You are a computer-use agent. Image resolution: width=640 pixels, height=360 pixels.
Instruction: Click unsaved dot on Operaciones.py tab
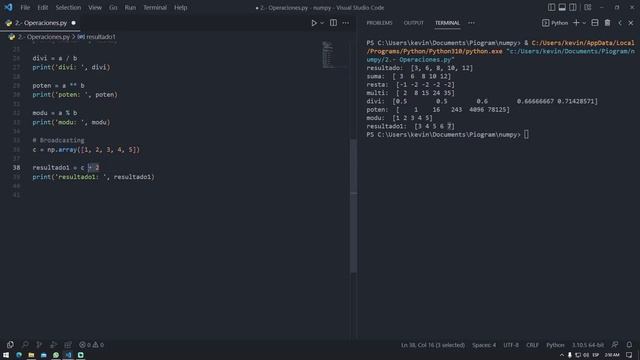coord(73,23)
